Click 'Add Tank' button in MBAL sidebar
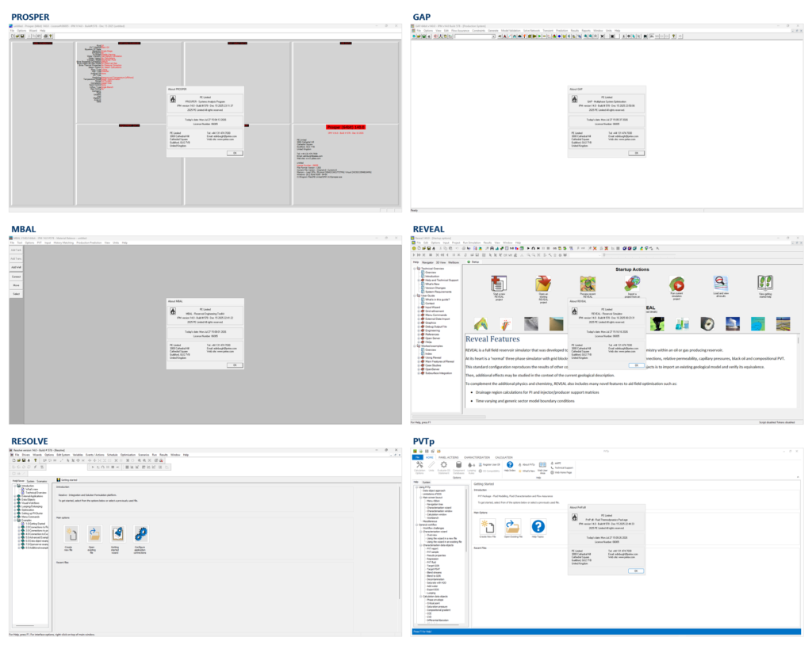The height and width of the screenshot is (645, 812). 16,250
